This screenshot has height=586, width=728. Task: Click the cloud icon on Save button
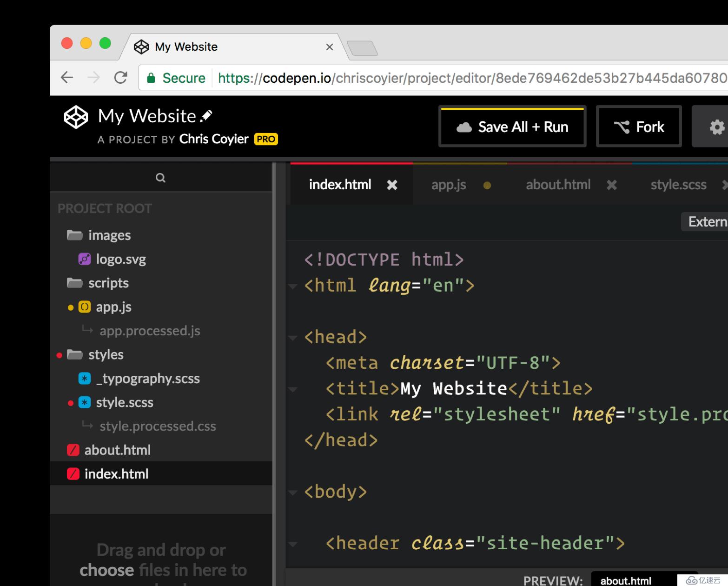click(x=464, y=127)
